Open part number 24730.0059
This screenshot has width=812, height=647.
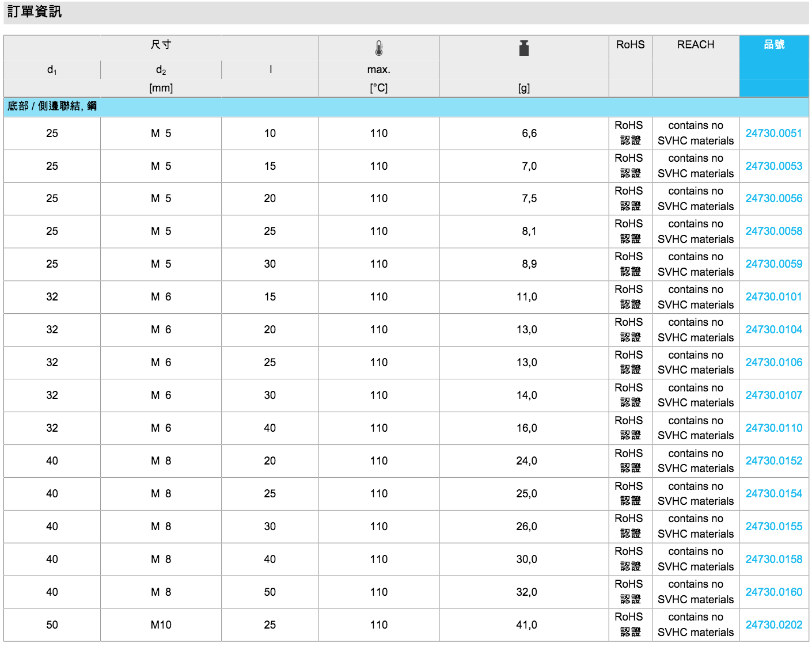click(x=773, y=264)
